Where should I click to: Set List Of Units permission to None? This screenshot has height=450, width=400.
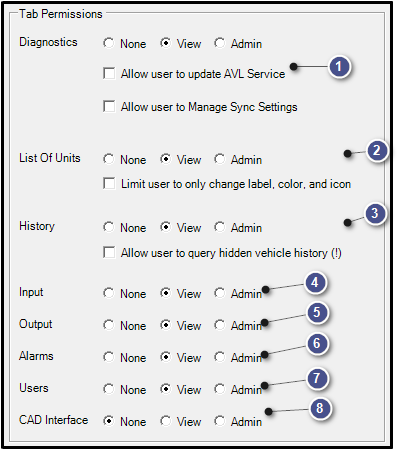click(109, 159)
